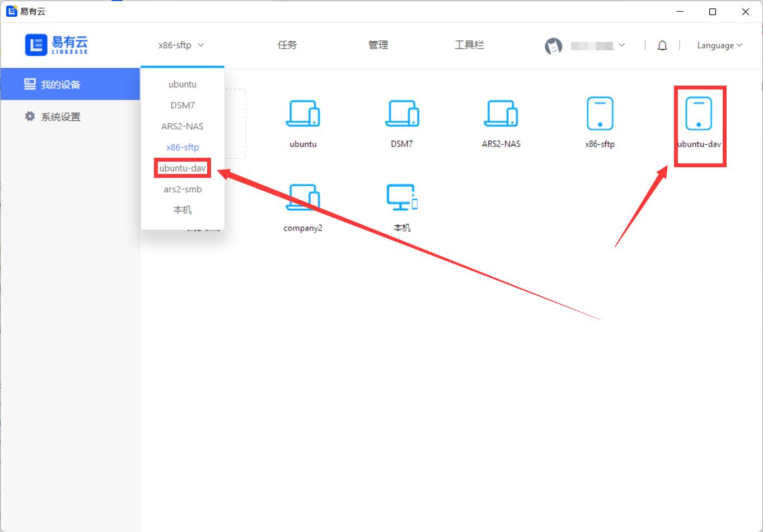Open the x86-sftp phone device icon
Screen dimensions: 763x532
600,114
